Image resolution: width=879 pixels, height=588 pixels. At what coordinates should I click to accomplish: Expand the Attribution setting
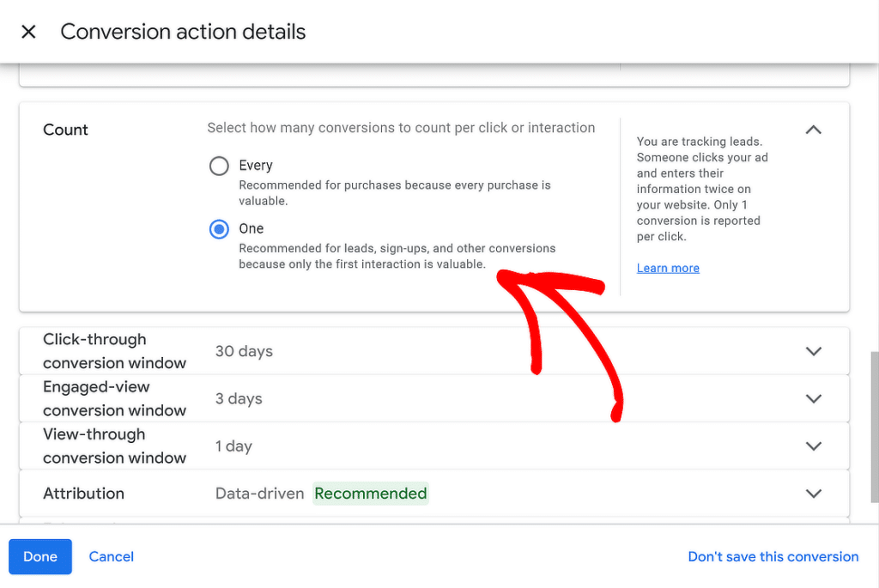tap(812, 494)
